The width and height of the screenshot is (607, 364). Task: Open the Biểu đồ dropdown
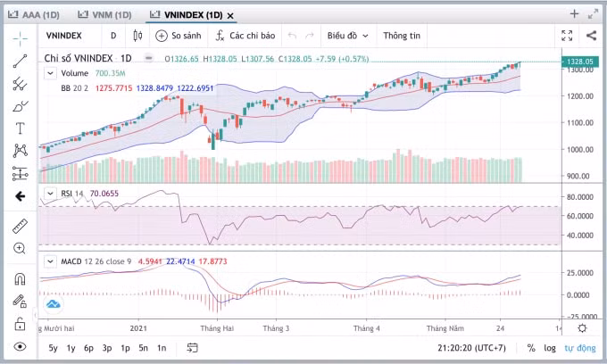347,36
